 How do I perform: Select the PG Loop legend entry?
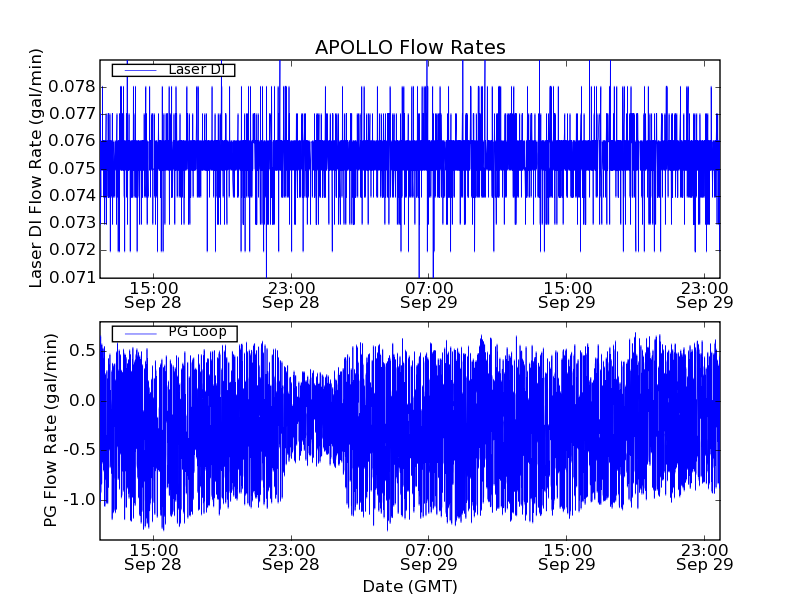[x=196, y=332]
